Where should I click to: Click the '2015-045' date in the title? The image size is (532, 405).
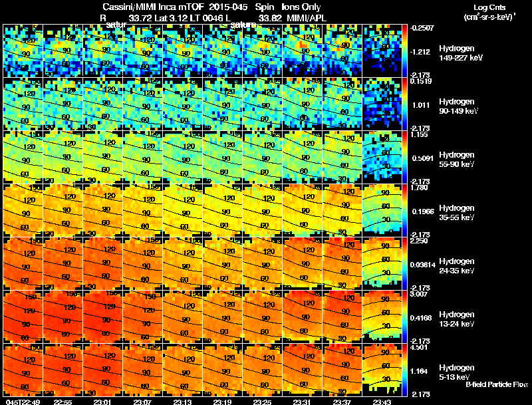[228, 7]
